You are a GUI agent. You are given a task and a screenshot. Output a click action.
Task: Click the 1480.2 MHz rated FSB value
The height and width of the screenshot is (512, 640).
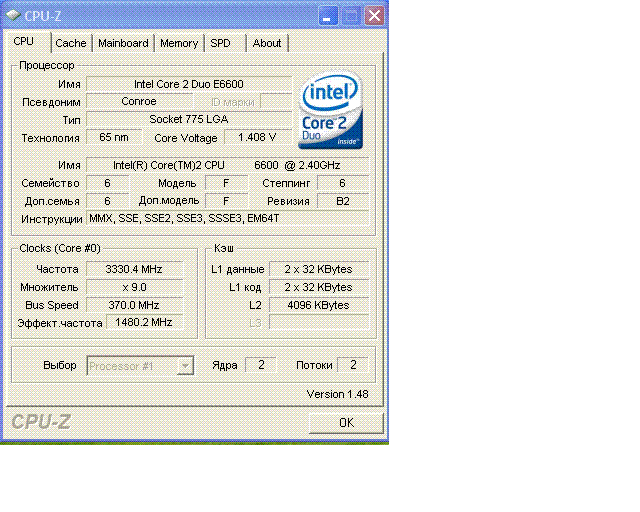click(x=144, y=322)
